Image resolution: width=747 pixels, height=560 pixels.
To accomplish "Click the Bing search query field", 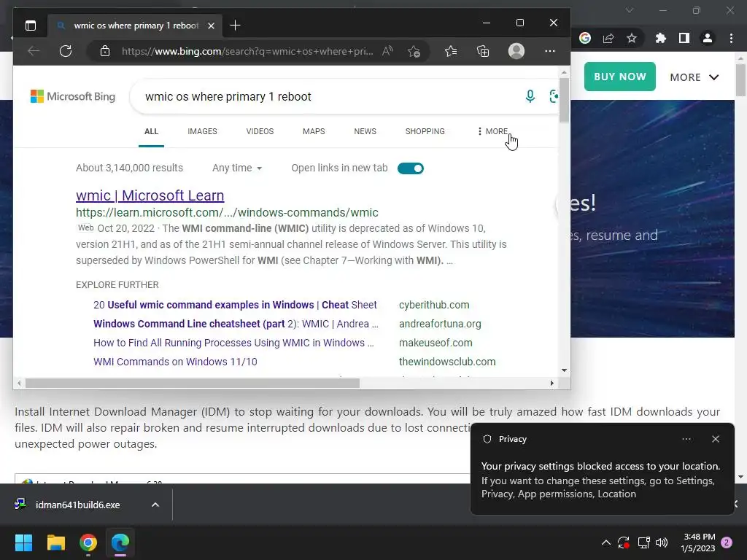I will point(329,97).
